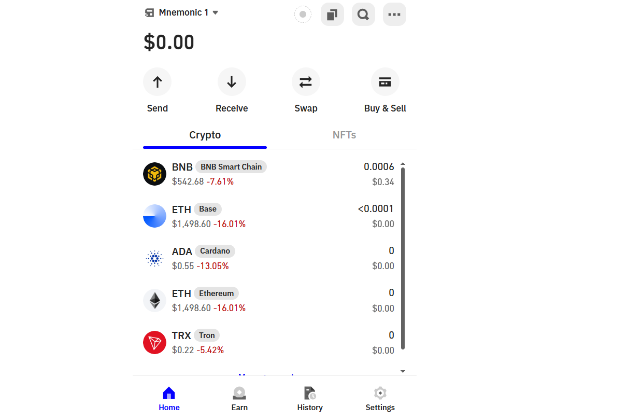Copy wallet address icon
Image resolution: width=627 pixels, height=420 pixels.
click(x=332, y=14)
